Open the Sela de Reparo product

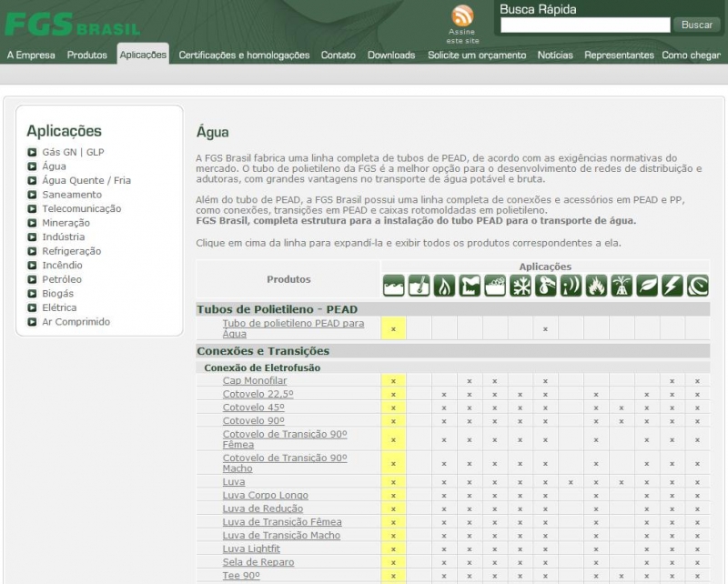click(x=258, y=563)
